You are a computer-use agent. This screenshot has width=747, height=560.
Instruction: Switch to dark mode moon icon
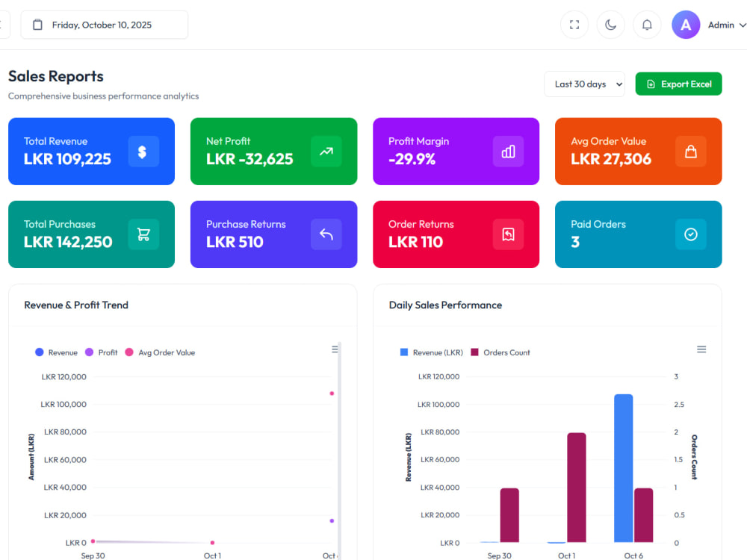610,25
